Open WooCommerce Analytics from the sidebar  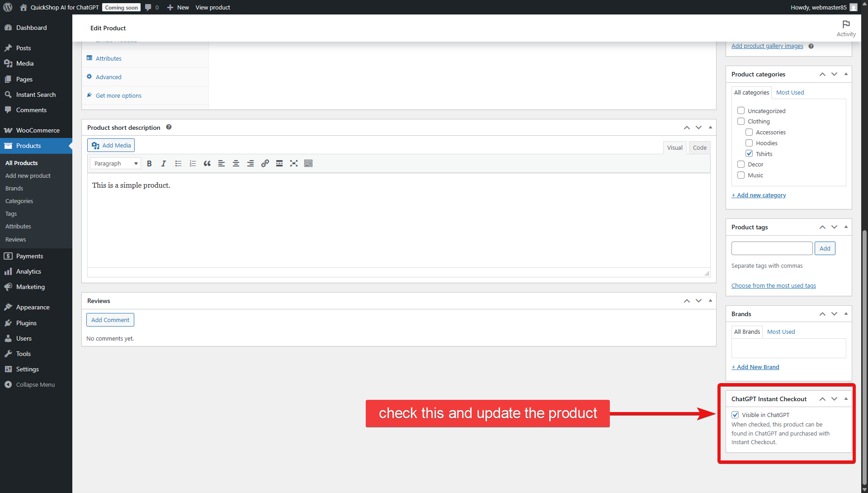[28, 271]
